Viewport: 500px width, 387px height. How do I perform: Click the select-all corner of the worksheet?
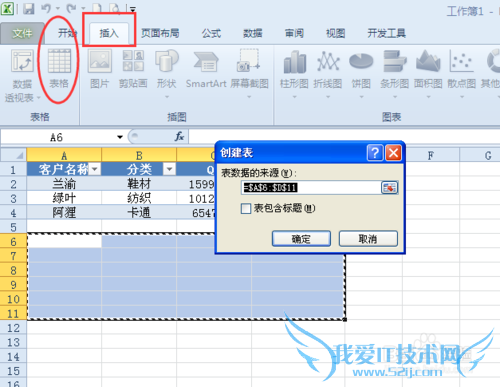click(13, 155)
